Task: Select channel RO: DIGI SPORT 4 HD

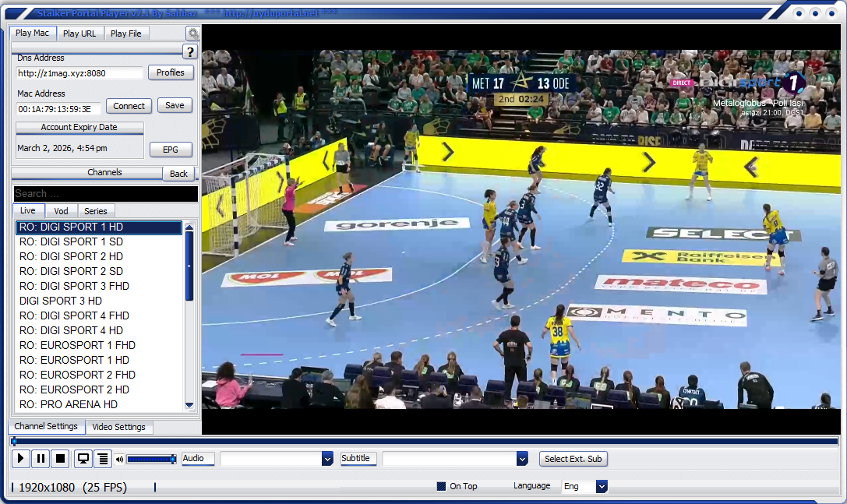Action: 99,330
